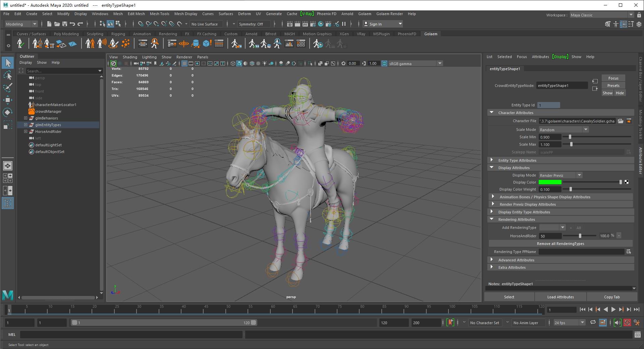Open the Display Mode Render Previz dropdown
644x349 pixels.
point(560,176)
